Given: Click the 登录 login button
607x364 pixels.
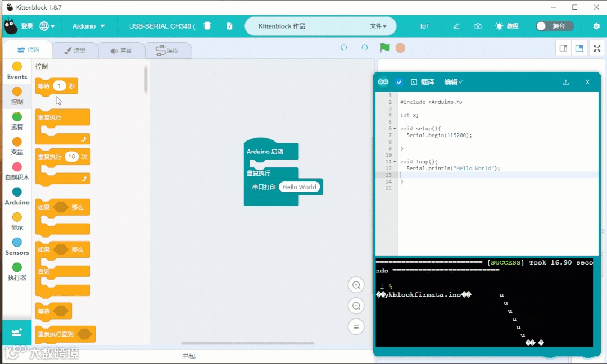Looking at the screenshot, I should point(27,26).
